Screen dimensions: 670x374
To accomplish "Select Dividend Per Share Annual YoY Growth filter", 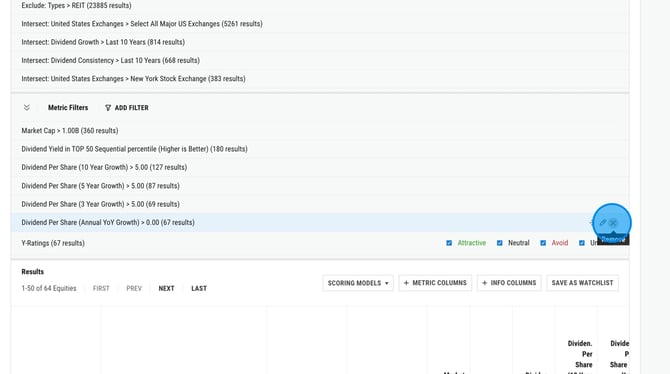I will [320, 223].
